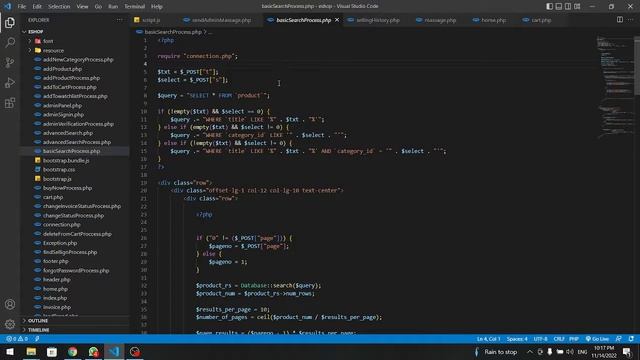Screen dimensions: 640x360
Task: Click Go Live in status bar
Action: [597, 339]
